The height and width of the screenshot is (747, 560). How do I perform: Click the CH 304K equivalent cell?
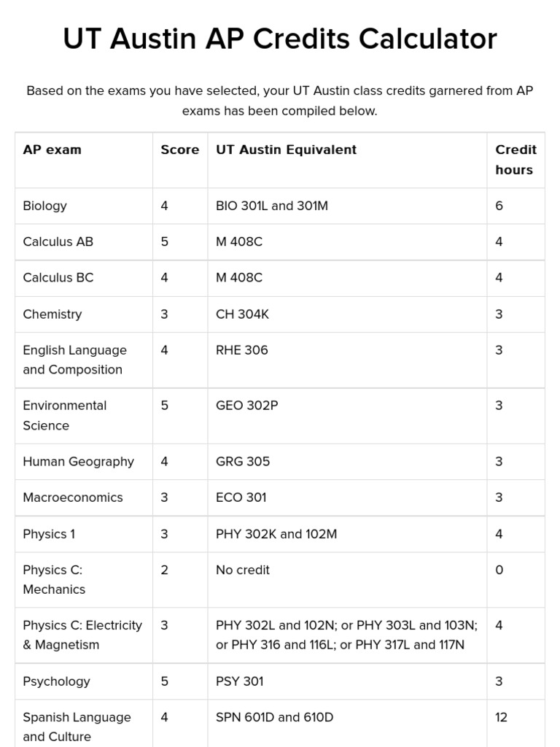click(240, 314)
